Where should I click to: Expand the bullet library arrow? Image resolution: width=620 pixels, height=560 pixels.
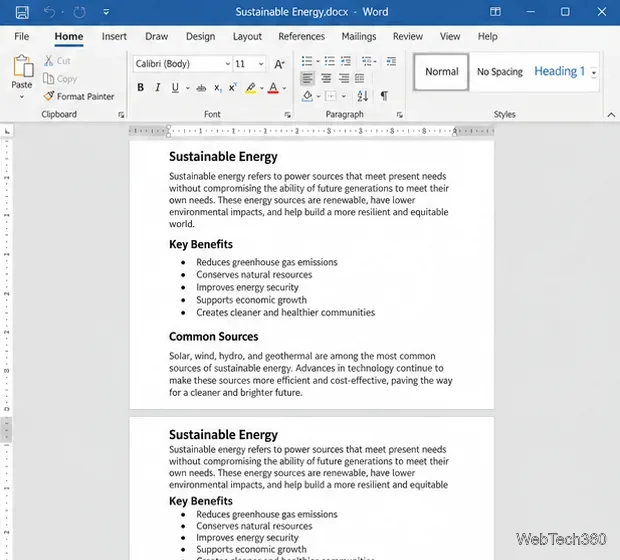[318, 61]
